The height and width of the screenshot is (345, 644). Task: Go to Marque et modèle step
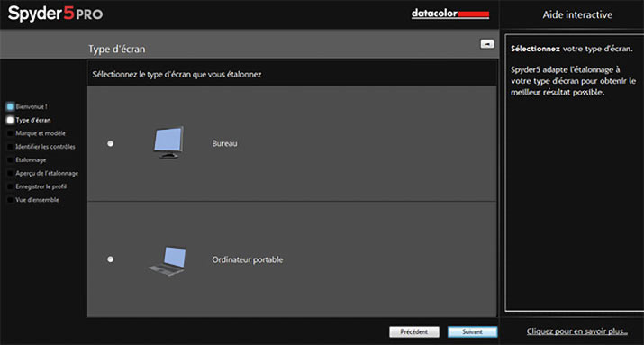[41, 133]
